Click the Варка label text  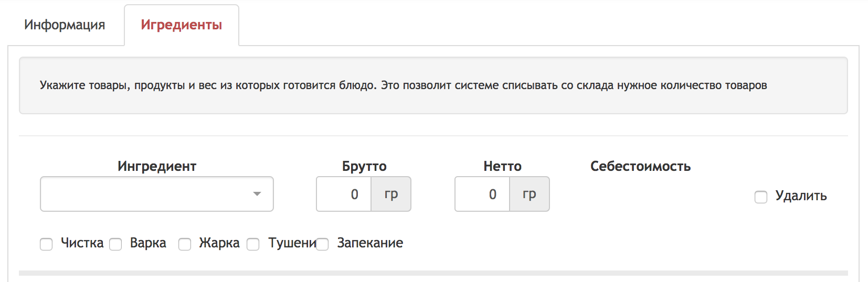[x=148, y=243]
